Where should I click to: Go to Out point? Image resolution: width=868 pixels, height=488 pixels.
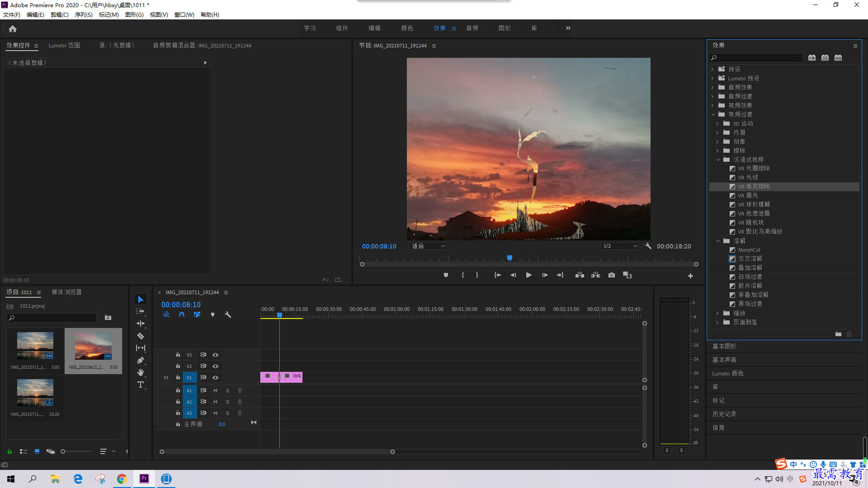[560, 275]
